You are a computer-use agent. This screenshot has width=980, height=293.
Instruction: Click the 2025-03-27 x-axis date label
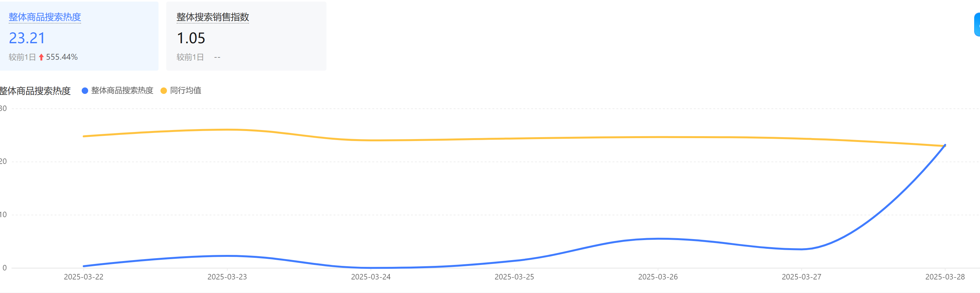[x=801, y=277]
